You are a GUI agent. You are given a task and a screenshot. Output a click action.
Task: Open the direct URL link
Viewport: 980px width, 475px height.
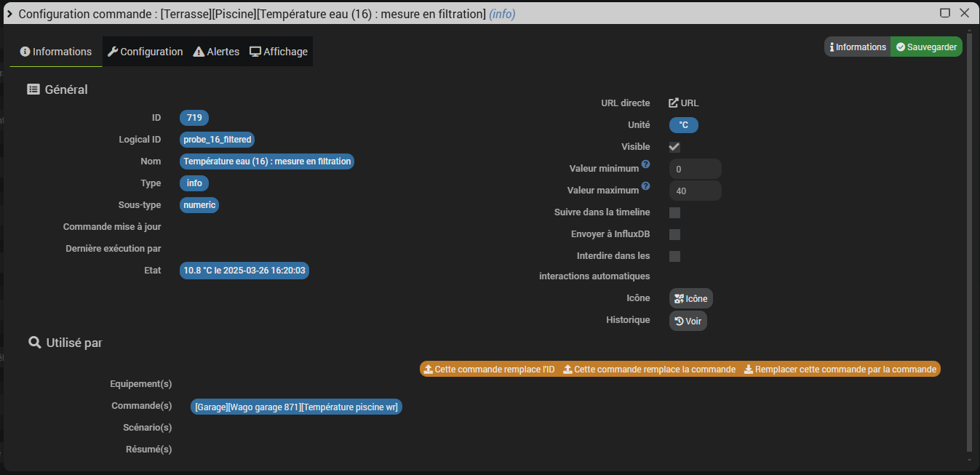pos(684,103)
